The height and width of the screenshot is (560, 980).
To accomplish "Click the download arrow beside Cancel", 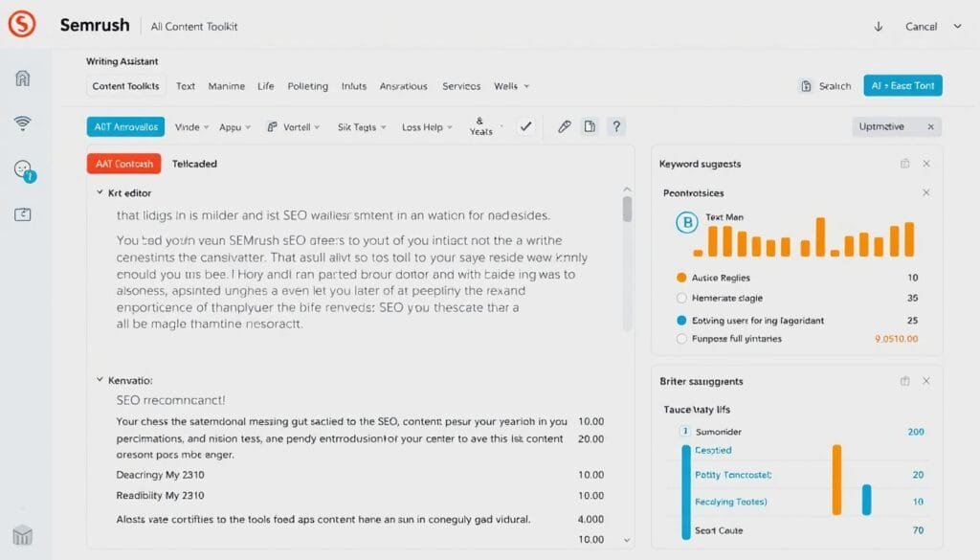I will (x=879, y=27).
